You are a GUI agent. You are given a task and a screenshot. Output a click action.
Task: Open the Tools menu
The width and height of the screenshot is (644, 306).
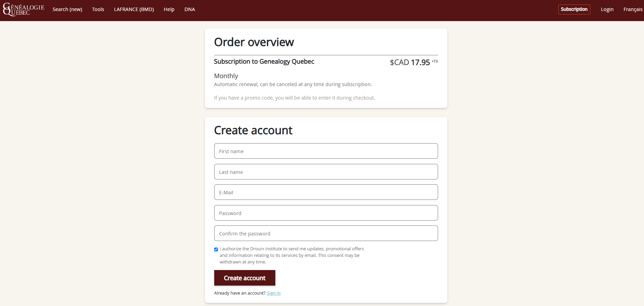[98, 9]
